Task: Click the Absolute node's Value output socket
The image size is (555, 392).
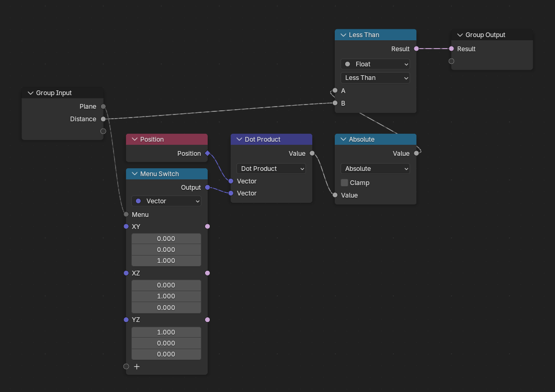Action: [416, 153]
